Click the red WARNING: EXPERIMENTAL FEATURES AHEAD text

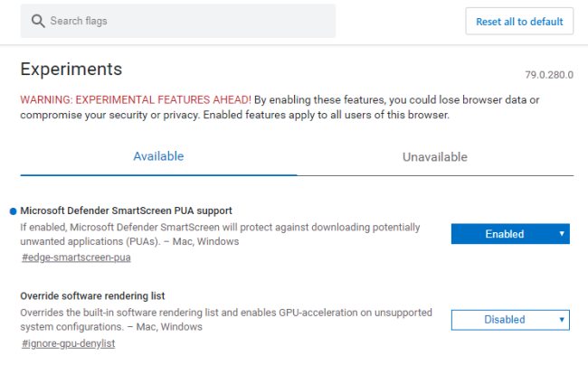135,99
